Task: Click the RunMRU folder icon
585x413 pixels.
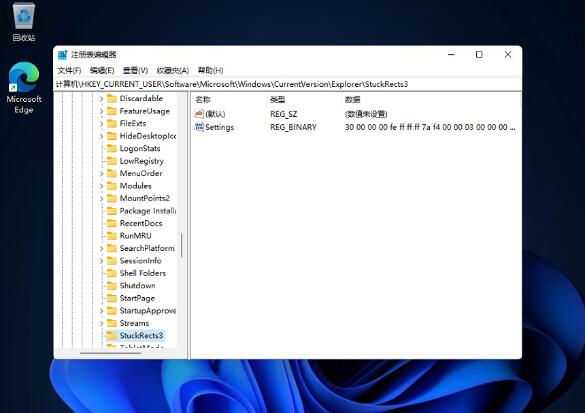Action: (112, 236)
